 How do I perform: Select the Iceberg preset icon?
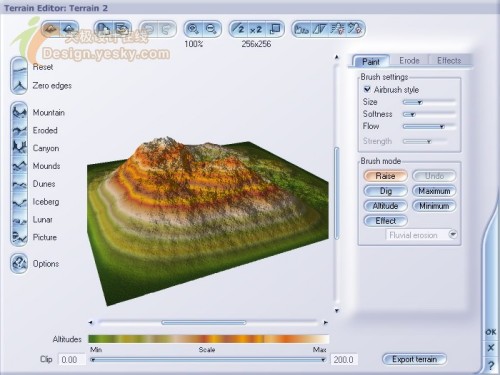click(19, 201)
